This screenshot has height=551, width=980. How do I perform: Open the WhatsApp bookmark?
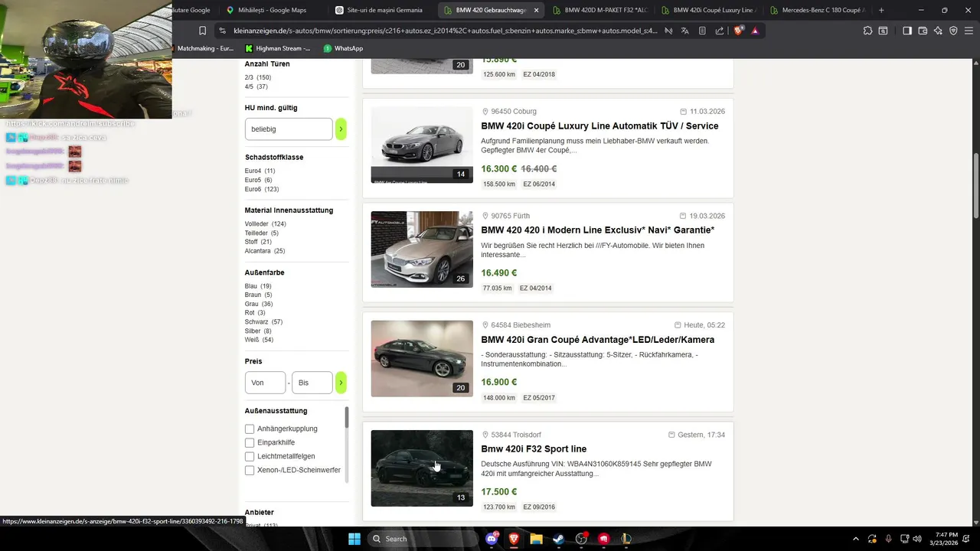tap(343, 48)
